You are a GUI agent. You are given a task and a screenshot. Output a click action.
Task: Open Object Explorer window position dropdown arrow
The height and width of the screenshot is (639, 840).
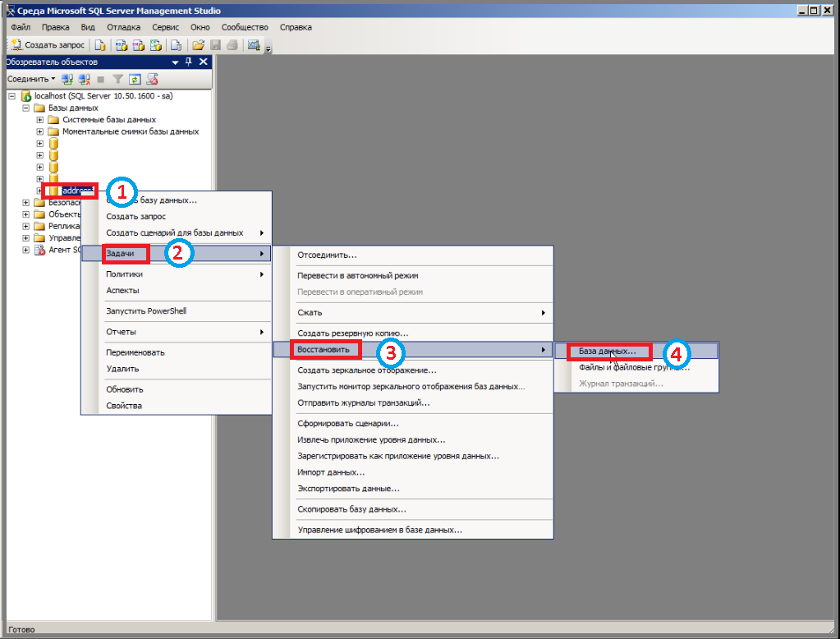(175, 62)
